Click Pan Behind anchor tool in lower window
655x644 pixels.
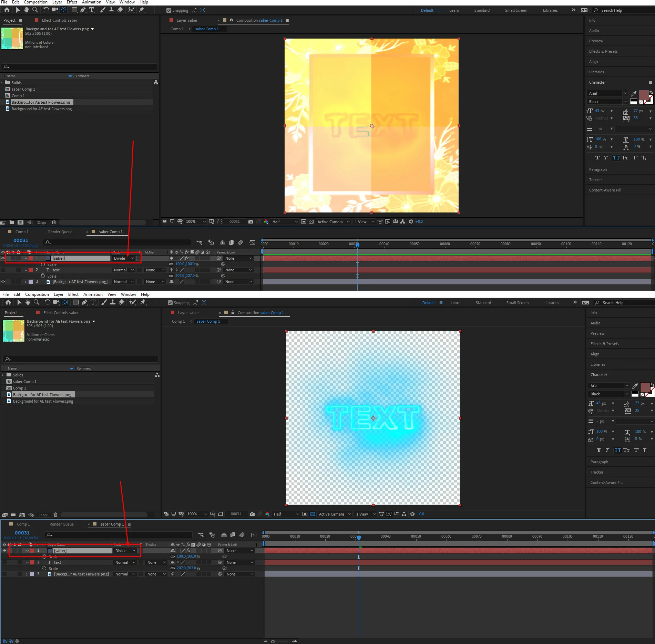65,302
